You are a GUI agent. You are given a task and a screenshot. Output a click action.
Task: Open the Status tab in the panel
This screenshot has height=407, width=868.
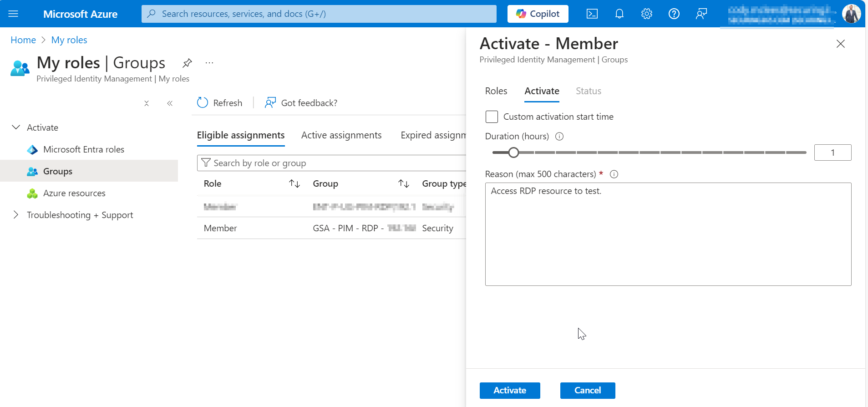[x=589, y=91]
